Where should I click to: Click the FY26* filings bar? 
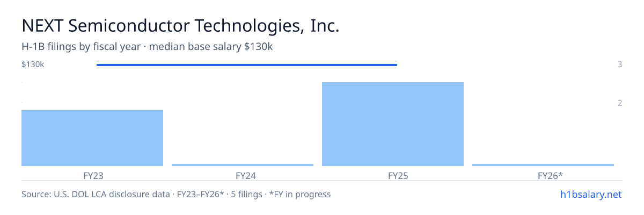[x=543, y=165]
